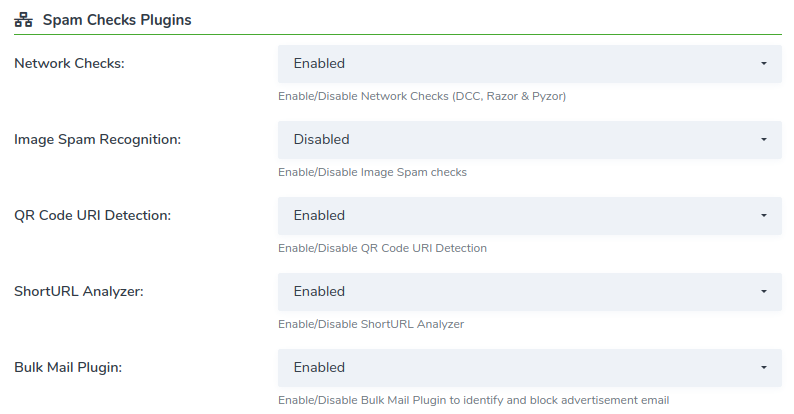Click the caret arrow in QR Code URI Detection field
Viewport: 794px width, 414px height.
click(x=764, y=216)
